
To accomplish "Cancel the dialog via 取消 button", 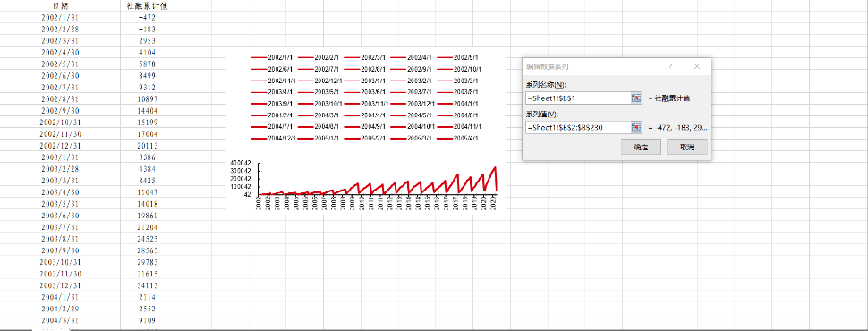I will [686, 147].
